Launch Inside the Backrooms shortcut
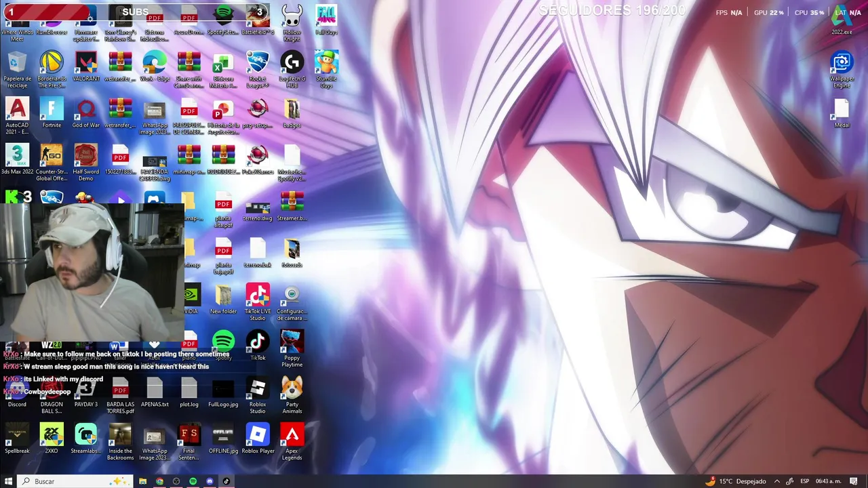The height and width of the screenshot is (488, 868). tap(120, 443)
